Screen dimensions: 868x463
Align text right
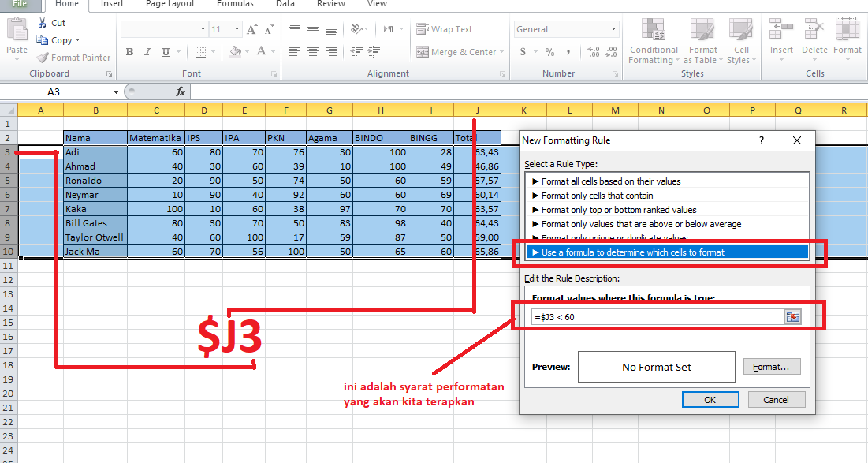coord(331,51)
